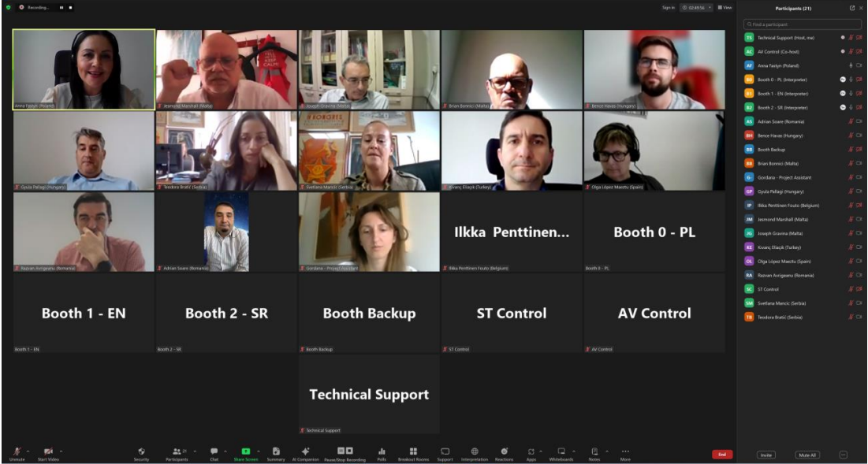The height and width of the screenshot is (464, 868).
Task: Click the Share Screen icon
Action: [x=246, y=451]
